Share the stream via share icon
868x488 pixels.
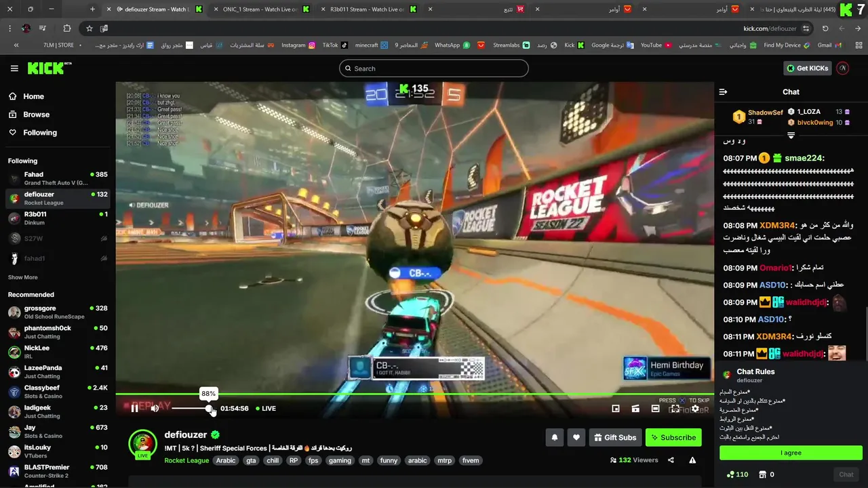(x=671, y=460)
